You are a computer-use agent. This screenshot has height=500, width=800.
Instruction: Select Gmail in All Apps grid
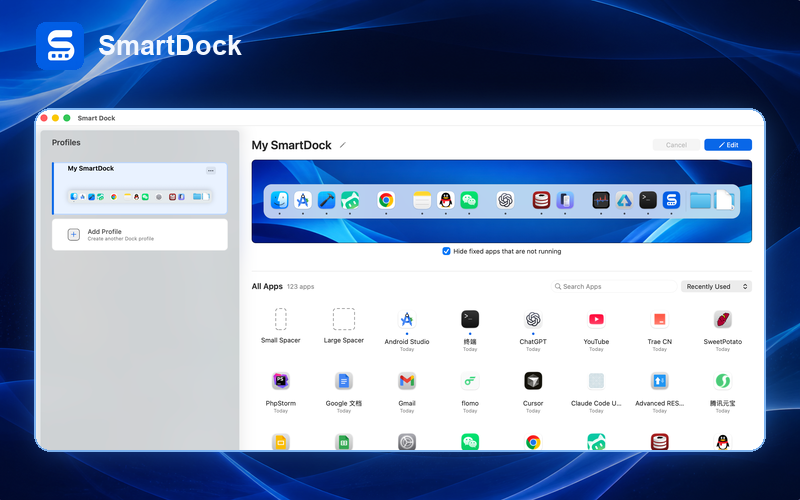tap(407, 392)
